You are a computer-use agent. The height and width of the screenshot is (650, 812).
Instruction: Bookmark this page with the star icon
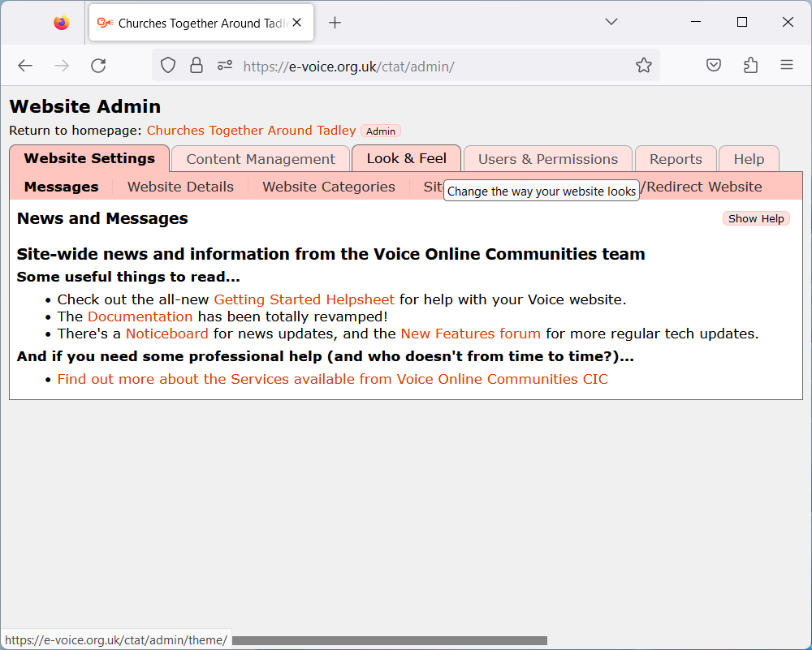(x=644, y=66)
